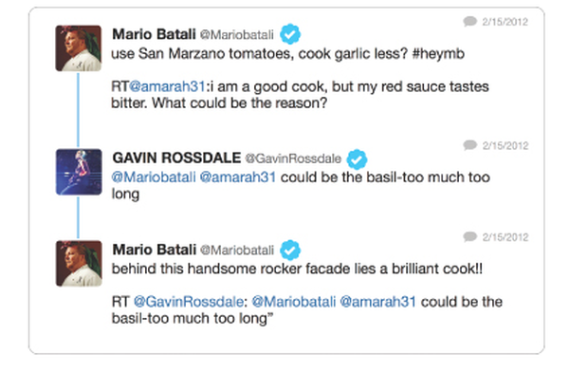The width and height of the screenshot is (588, 372).
Task: Open Mario Batali avatar in bottom tweet
Action: click(x=79, y=264)
